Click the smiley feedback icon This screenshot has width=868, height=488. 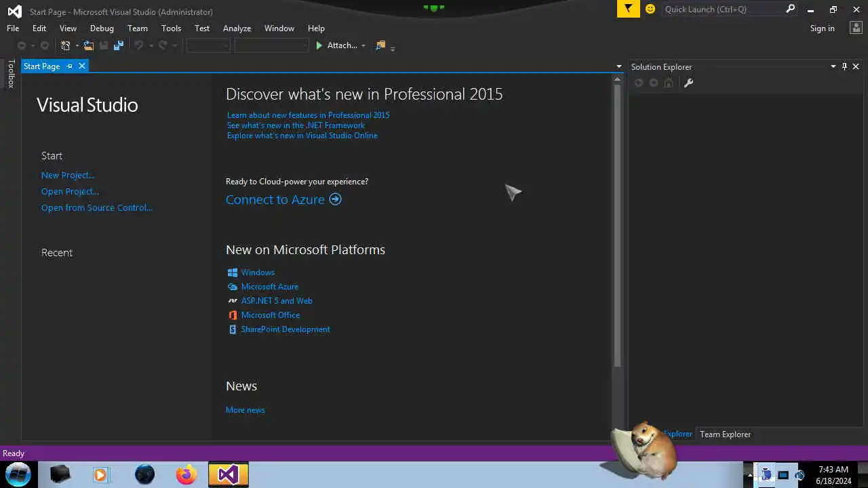[650, 9]
